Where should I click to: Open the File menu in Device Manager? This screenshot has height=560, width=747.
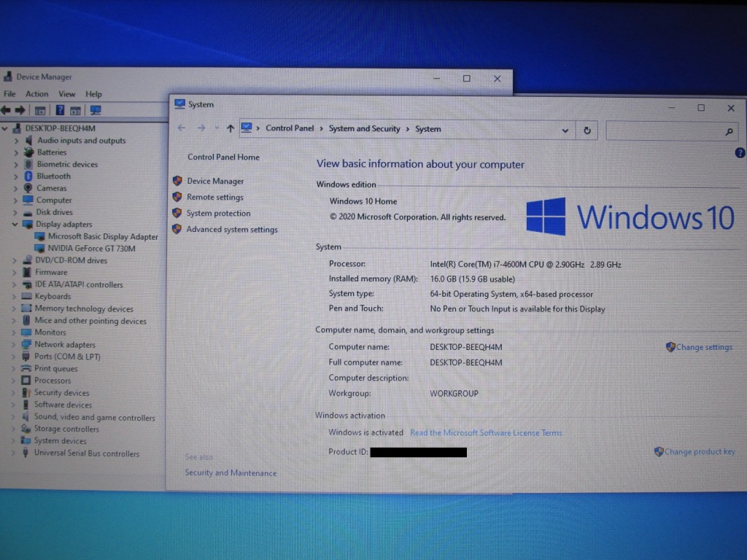pyautogui.click(x=9, y=94)
